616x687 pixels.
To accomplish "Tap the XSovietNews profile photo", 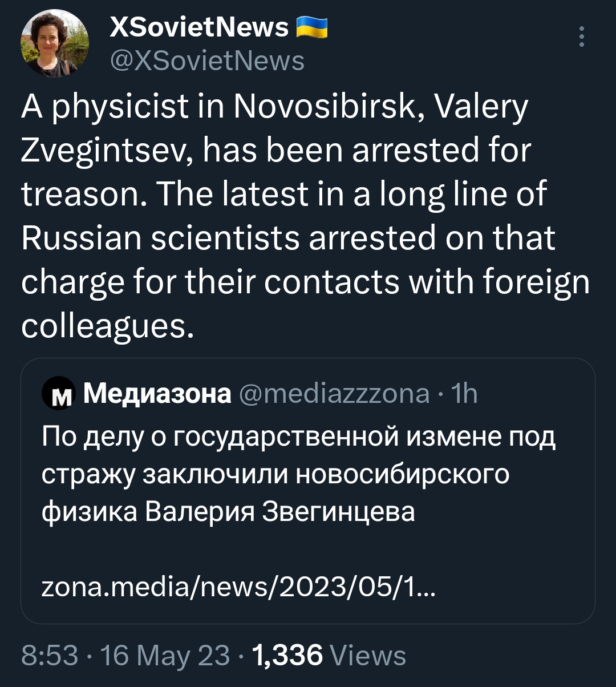I will point(55,44).
